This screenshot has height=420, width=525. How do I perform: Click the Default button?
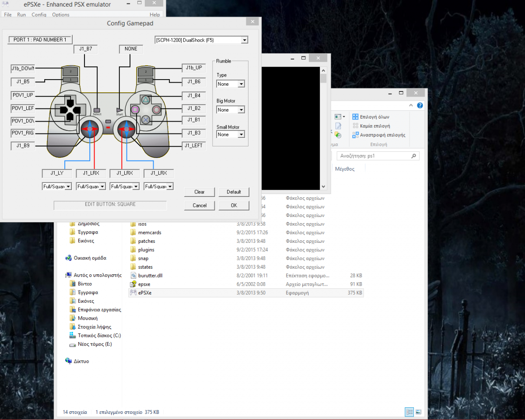click(234, 192)
